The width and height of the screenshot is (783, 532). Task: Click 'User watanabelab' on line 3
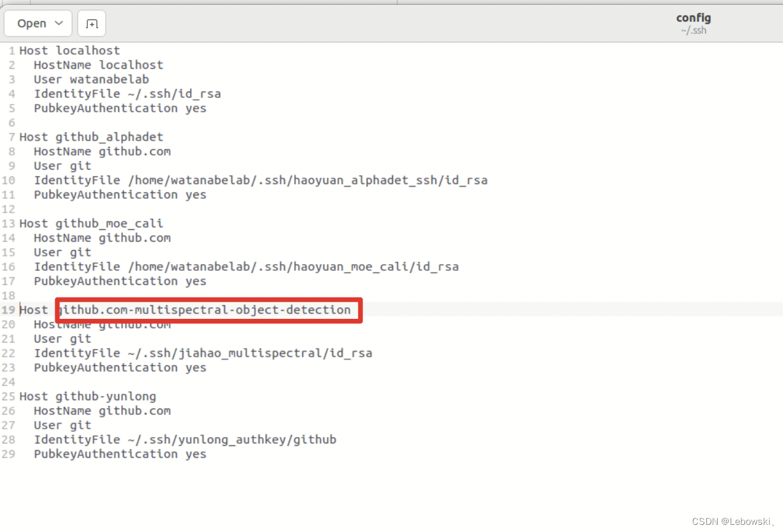(x=91, y=79)
